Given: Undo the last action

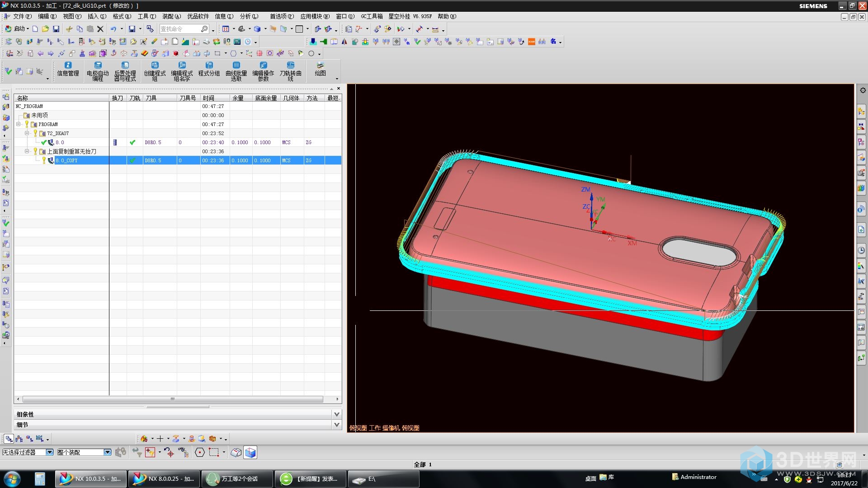Looking at the screenshot, I should coord(113,29).
